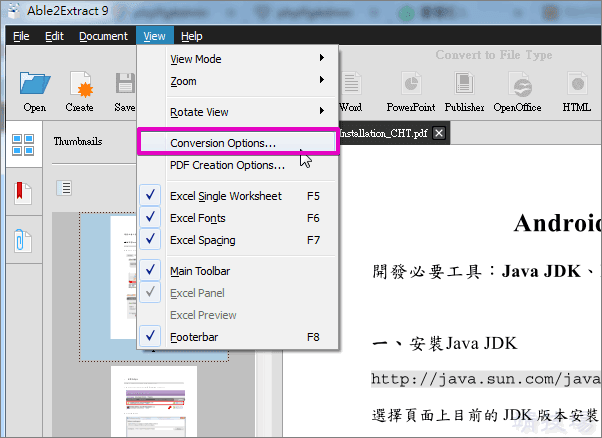The image size is (602, 438).
Task: Expand the View Mode submenu
Action: (238, 59)
